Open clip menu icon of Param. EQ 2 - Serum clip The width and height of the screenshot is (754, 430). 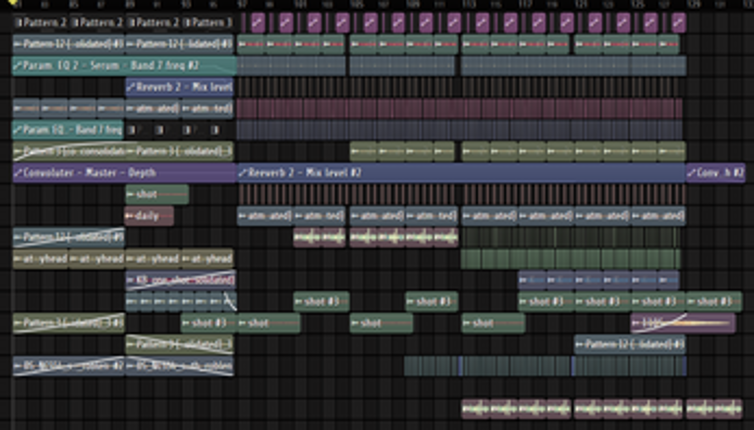tap(18, 65)
